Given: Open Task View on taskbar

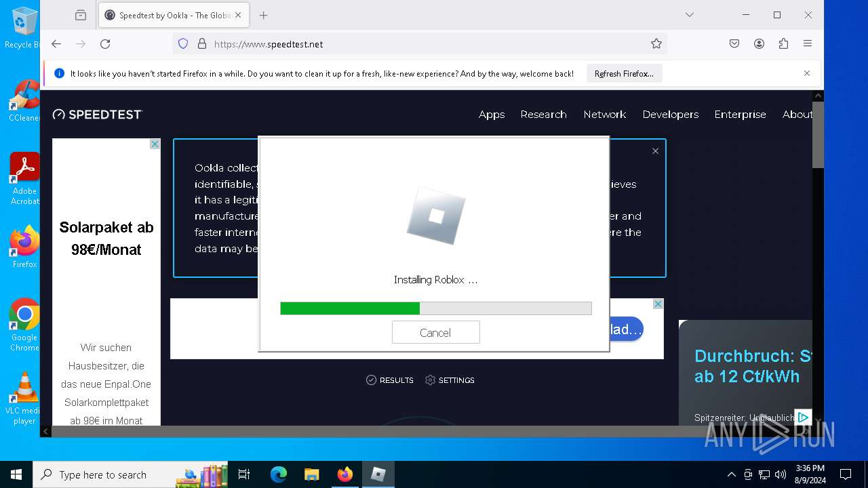Looking at the screenshot, I should [x=244, y=474].
